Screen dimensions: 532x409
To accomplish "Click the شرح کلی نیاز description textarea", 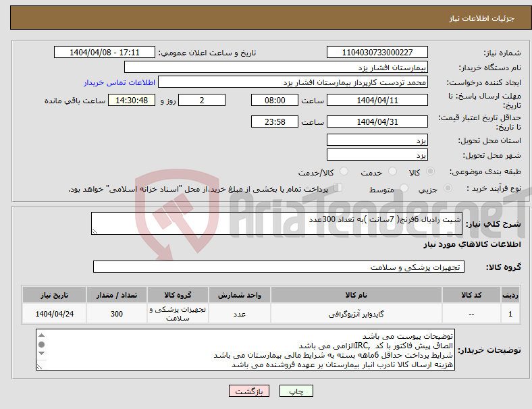I will (277, 223).
